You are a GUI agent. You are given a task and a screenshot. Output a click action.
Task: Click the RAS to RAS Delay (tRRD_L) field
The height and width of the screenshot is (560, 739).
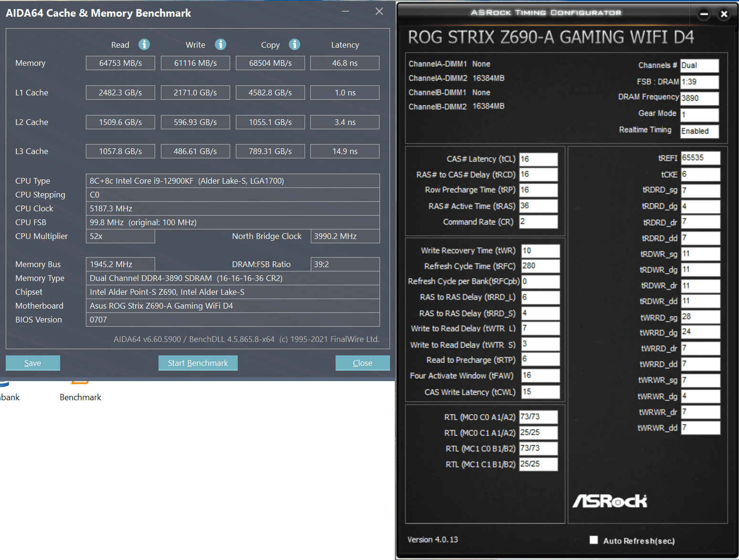click(540, 297)
